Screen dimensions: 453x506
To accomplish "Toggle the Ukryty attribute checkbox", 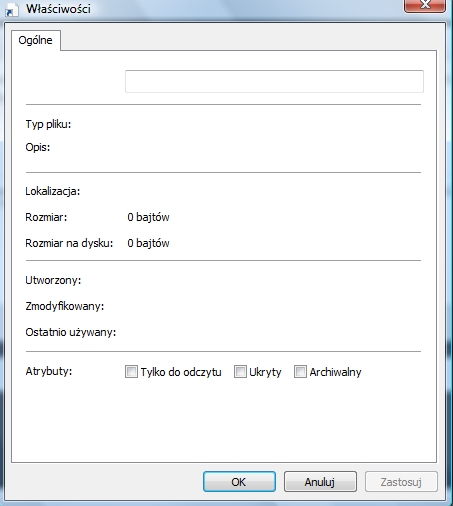I will (240, 371).
